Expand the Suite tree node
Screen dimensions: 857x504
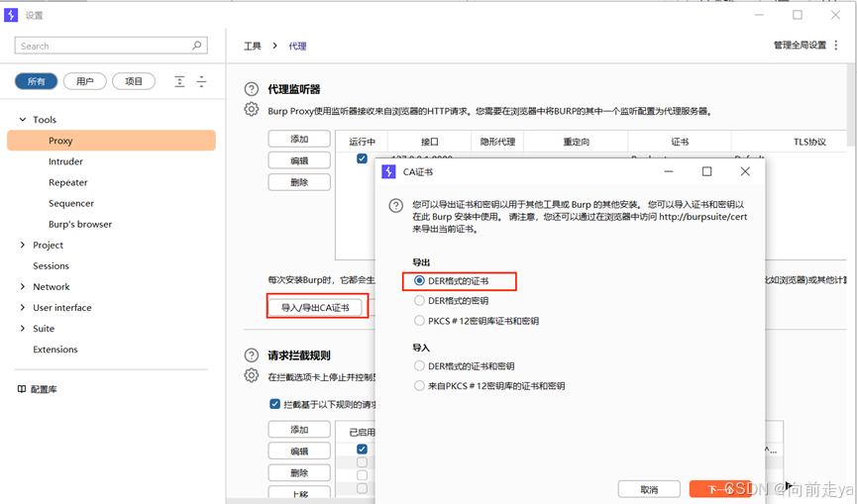click(x=23, y=328)
